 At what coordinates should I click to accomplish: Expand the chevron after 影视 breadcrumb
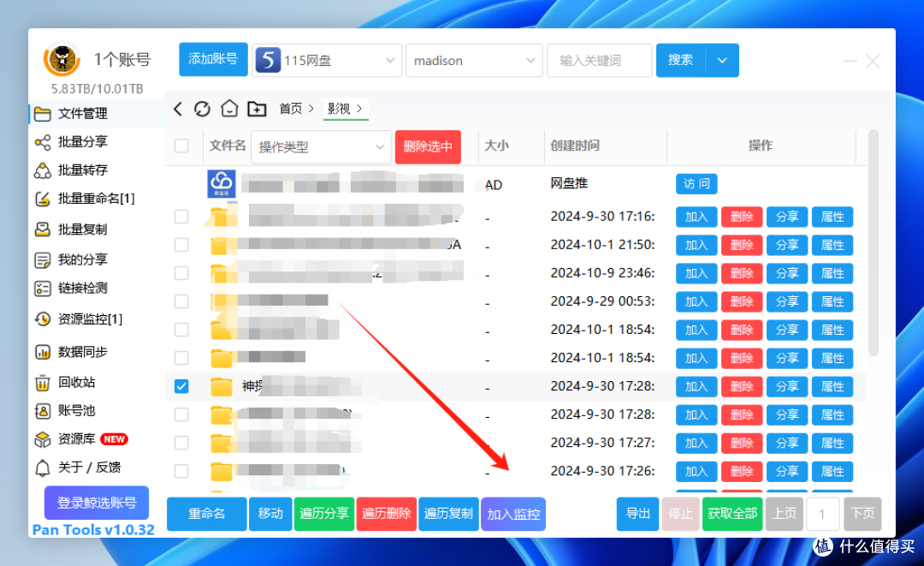tap(358, 109)
